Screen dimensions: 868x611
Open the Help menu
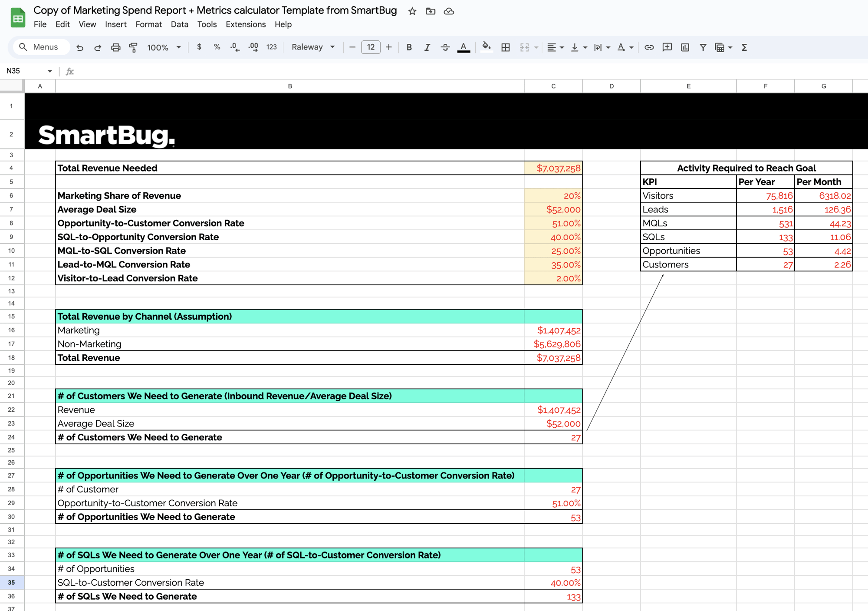coord(283,24)
